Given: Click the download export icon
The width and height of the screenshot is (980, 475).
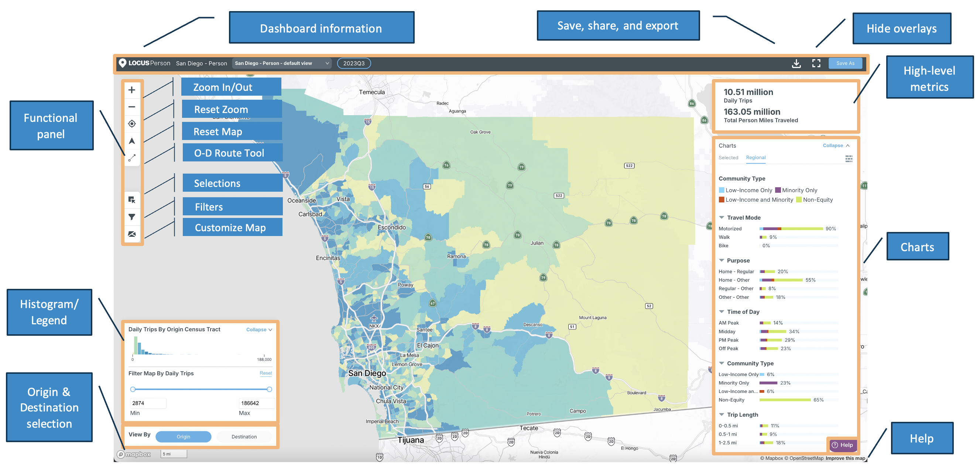Looking at the screenshot, I should click(796, 63).
